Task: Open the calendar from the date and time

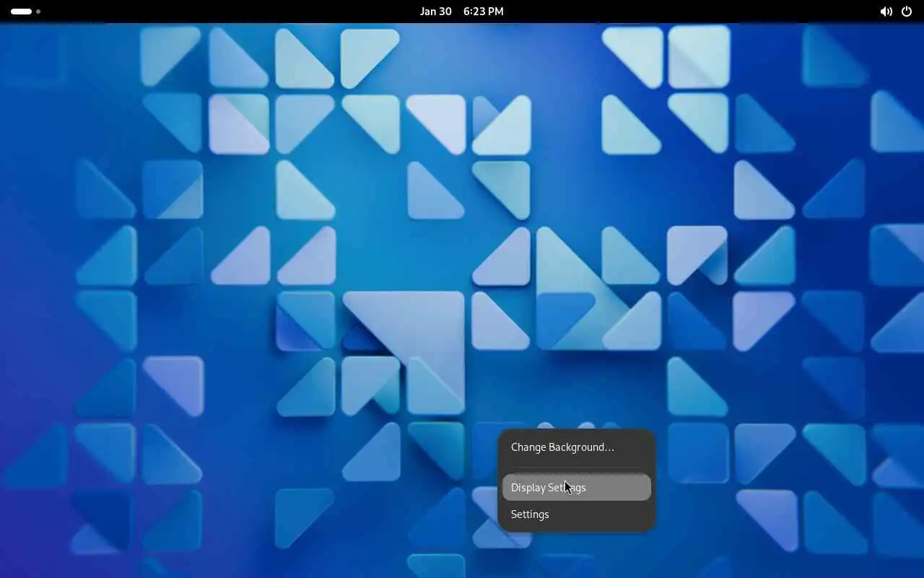Action: 462,12
